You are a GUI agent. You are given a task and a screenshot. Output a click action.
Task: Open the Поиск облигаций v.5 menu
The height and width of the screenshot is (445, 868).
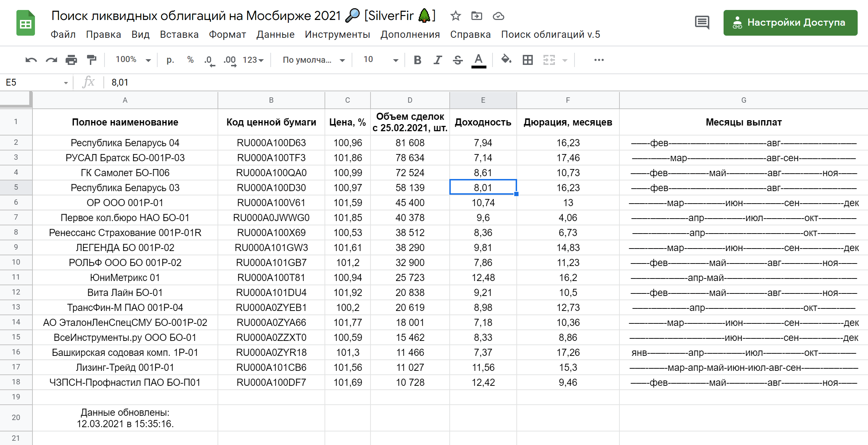click(551, 35)
